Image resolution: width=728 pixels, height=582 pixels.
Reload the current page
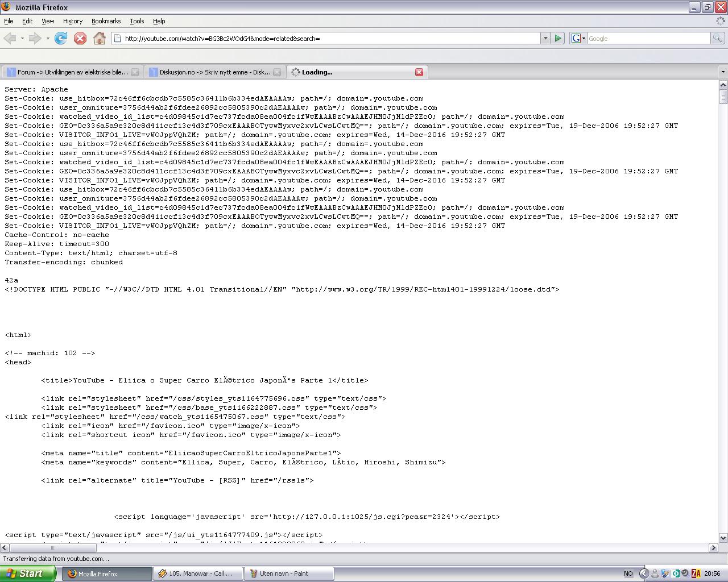tap(61, 38)
